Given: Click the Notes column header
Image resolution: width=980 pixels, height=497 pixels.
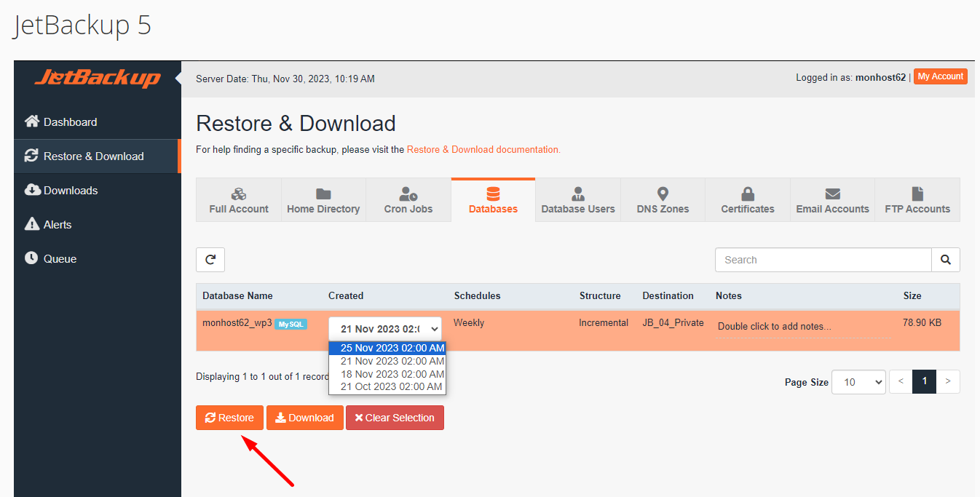Looking at the screenshot, I should click(x=729, y=295).
